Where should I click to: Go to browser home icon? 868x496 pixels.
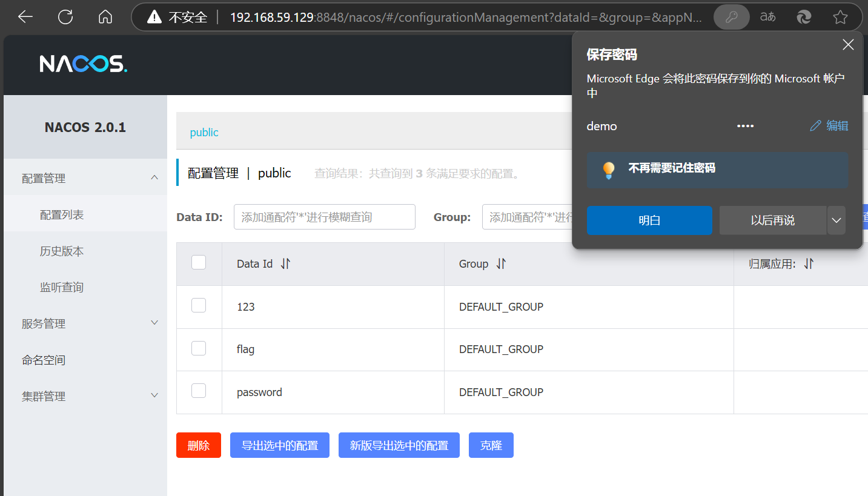(x=105, y=17)
